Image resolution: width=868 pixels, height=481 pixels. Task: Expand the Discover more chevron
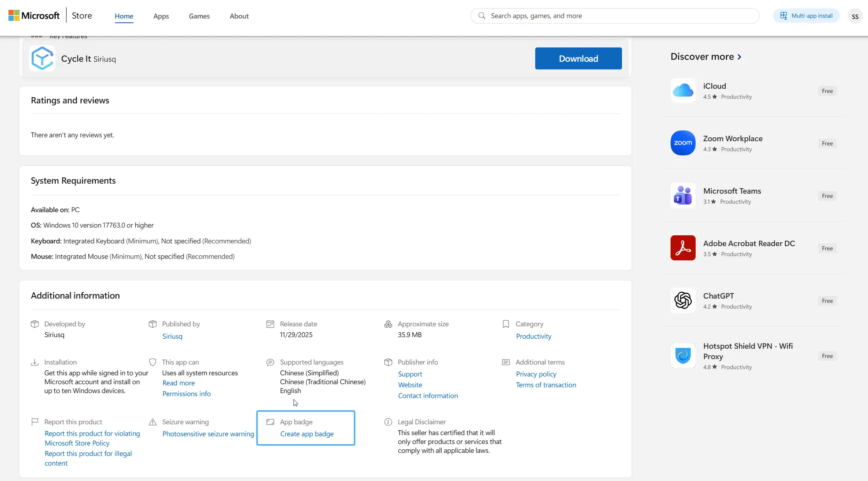[x=739, y=57]
